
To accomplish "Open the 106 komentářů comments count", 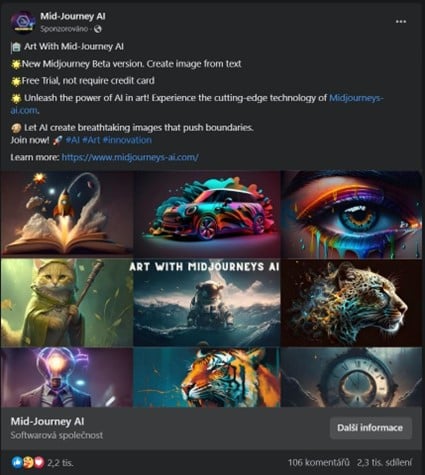I will (319, 462).
